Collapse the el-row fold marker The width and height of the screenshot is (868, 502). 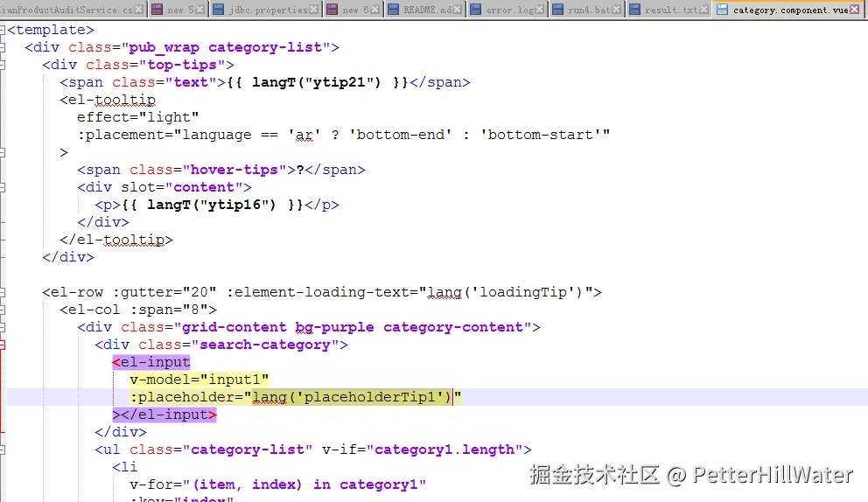3,292
